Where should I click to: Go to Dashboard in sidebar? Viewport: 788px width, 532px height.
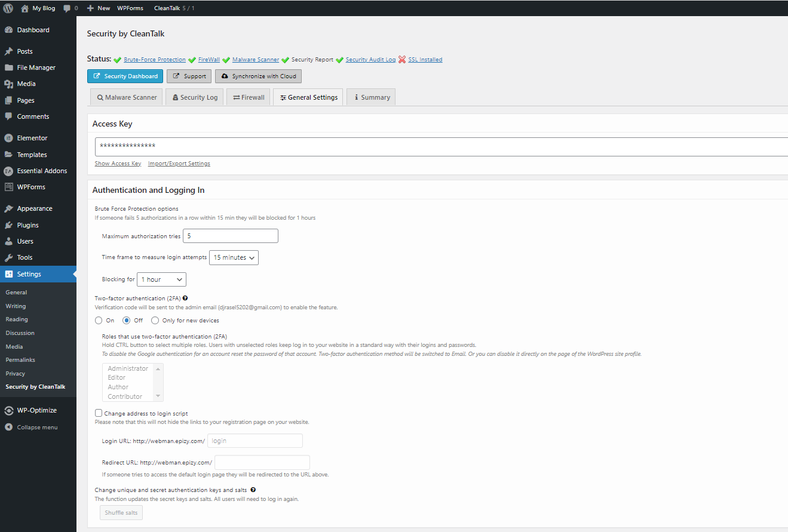[x=33, y=30]
